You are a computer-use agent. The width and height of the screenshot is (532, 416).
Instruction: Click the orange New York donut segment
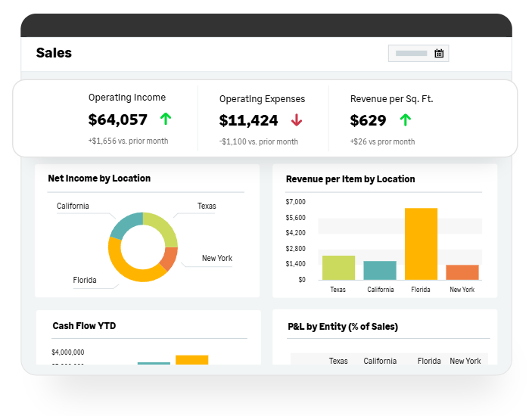coord(170,258)
